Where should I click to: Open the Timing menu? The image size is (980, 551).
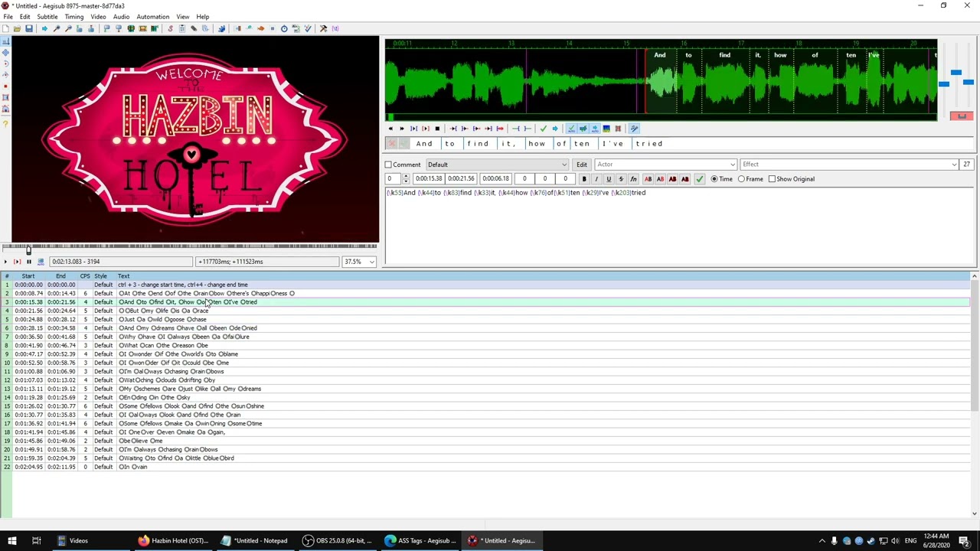(74, 17)
